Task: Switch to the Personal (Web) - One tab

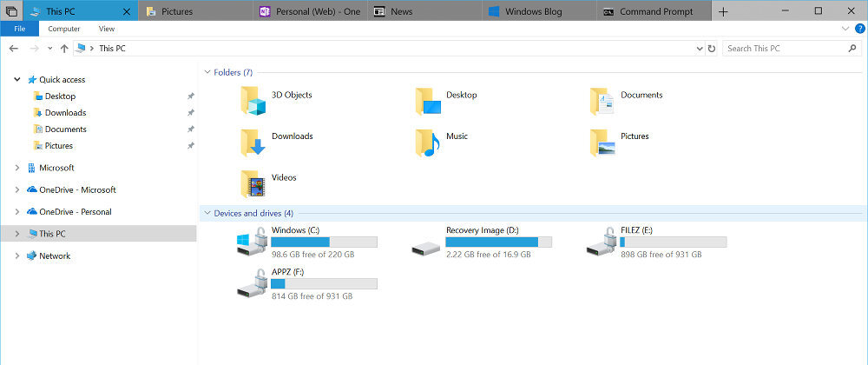Action: coord(310,11)
